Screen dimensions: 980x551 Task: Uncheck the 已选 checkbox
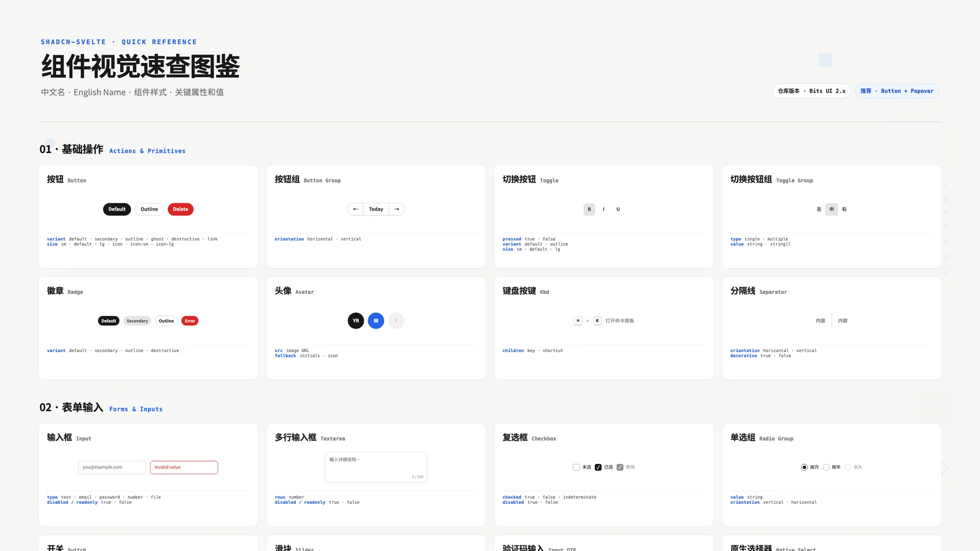coord(598,467)
